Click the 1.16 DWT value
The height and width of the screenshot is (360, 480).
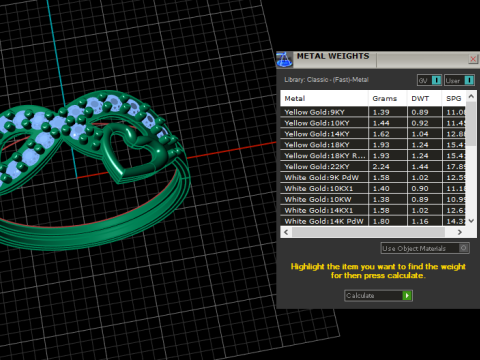[x=420, y=221]
